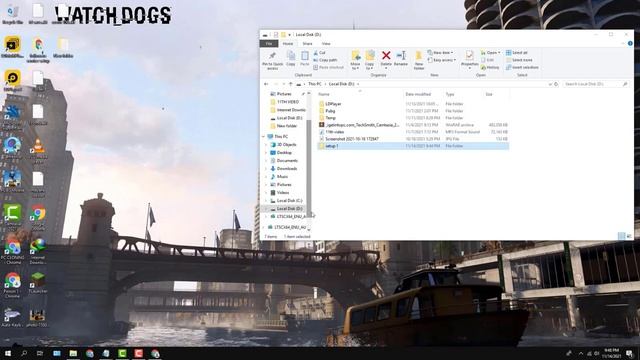Switch to the Home ribbon tab
This screenshot has width=640, height=360.
288,43
